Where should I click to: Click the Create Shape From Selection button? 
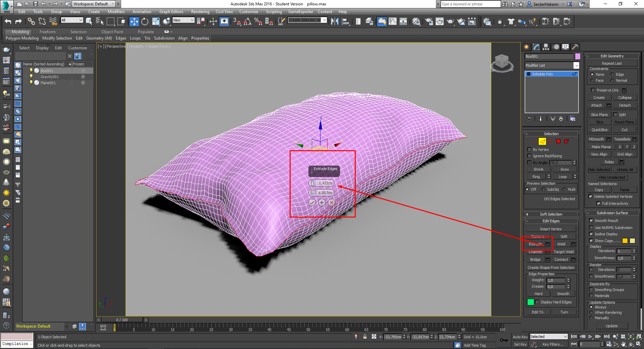coord(551,268)
